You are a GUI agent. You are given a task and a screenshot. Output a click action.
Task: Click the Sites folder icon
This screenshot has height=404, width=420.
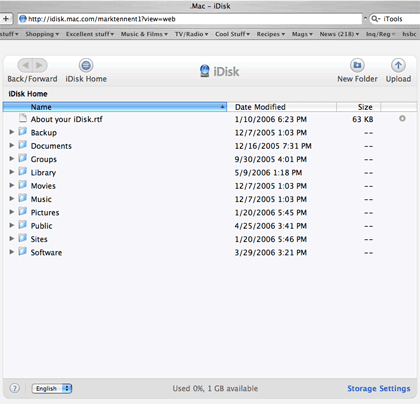(22, 238)
